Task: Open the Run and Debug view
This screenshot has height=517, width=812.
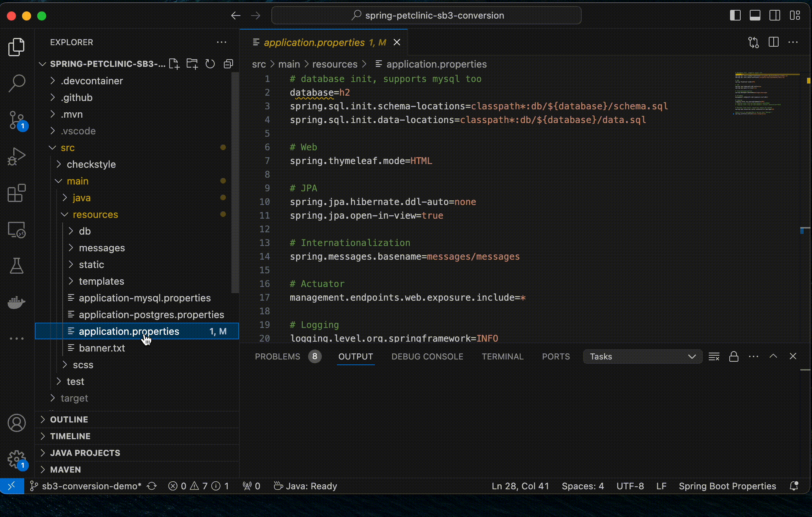Action: click(17, 156)
